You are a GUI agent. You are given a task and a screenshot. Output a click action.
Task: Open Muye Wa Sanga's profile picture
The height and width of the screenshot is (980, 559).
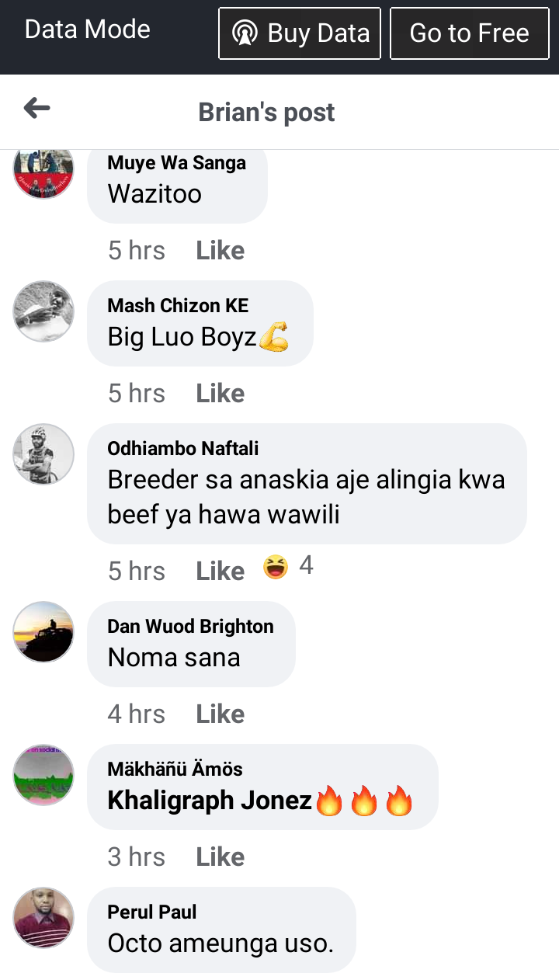click(43, 172)
